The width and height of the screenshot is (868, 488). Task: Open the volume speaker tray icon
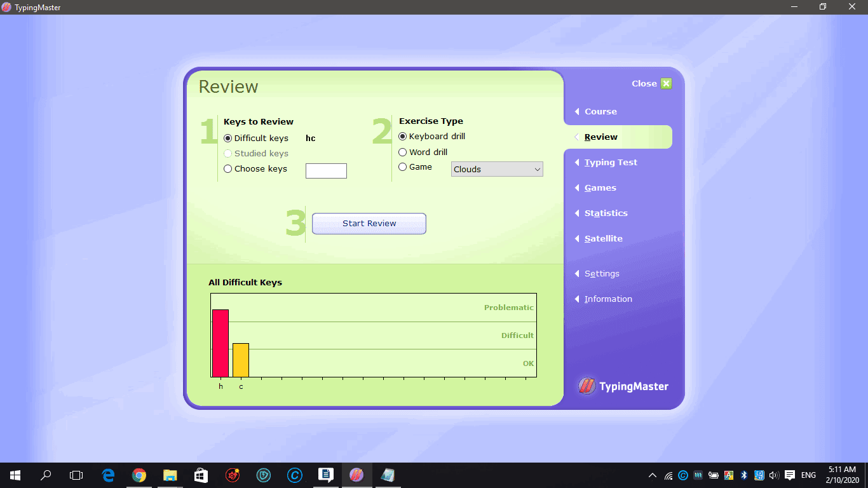[x=774, y=475]
